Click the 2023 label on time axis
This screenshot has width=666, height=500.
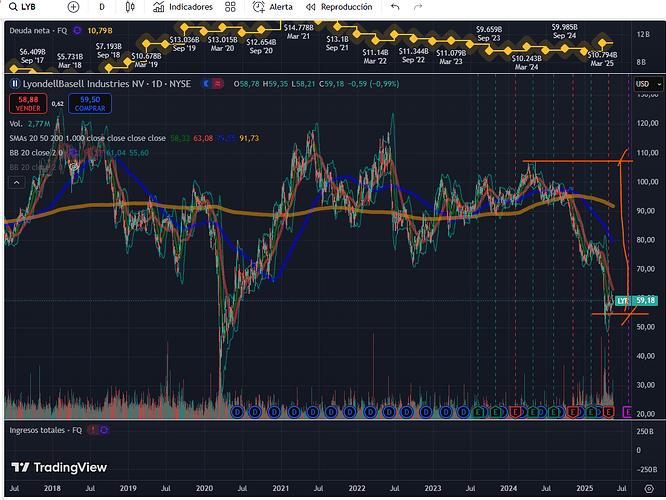[433, 488]
